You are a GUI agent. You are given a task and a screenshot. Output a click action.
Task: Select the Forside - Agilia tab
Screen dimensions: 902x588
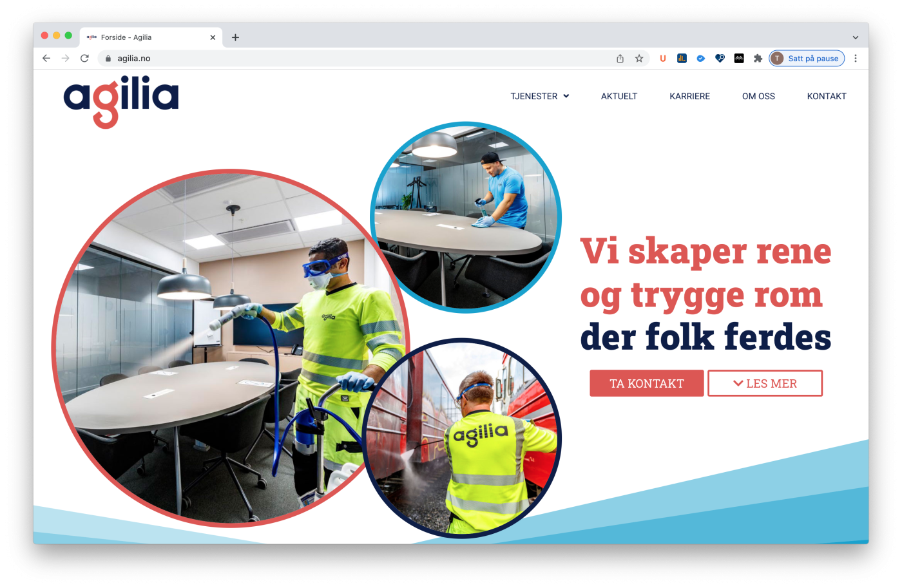[x=151, y=37]
